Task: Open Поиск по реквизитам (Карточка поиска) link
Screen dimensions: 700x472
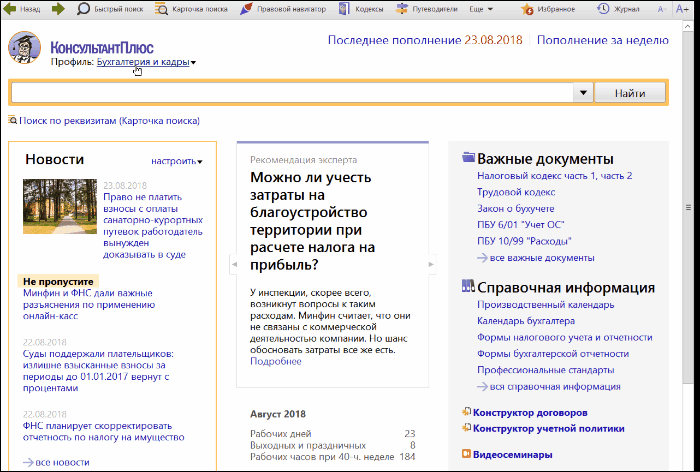Action: [109, 121]
